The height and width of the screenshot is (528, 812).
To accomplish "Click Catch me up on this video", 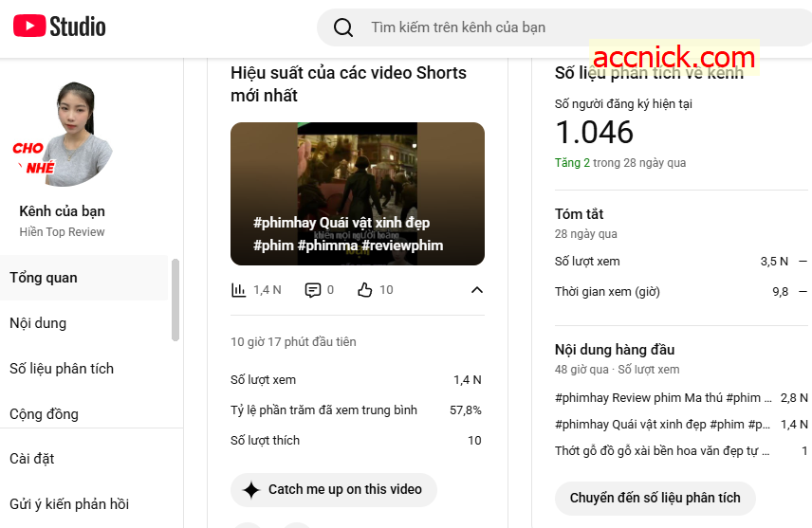I will [334, 490].
